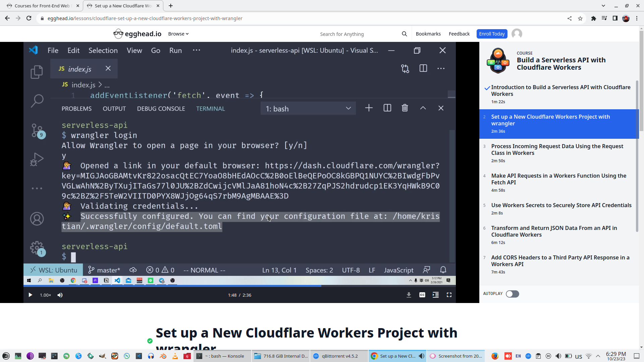The image size is (644, 362).
Task: Click the search magnifier icon
Action: point(404,34)
